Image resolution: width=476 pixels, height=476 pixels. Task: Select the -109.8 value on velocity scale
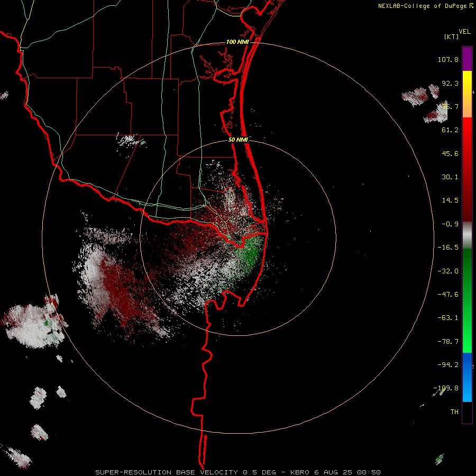446,388
